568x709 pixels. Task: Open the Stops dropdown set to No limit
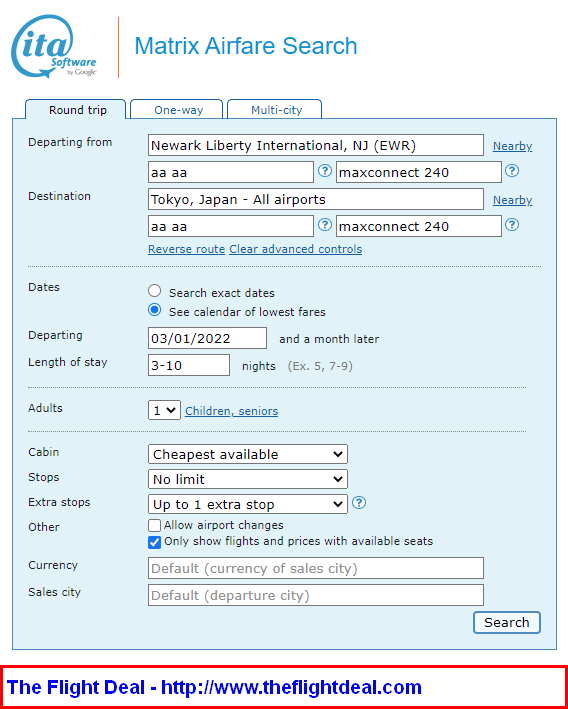pos(248,479)
